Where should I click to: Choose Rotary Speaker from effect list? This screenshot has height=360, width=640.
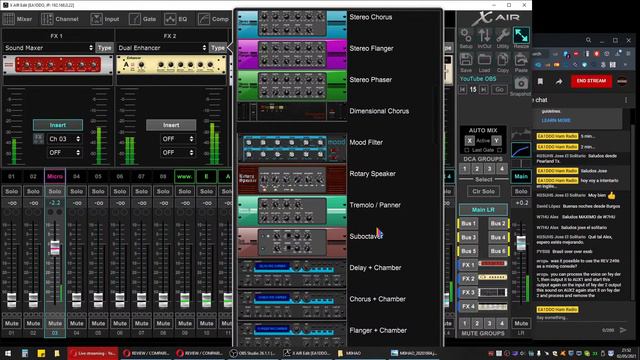tap(372, 173)
